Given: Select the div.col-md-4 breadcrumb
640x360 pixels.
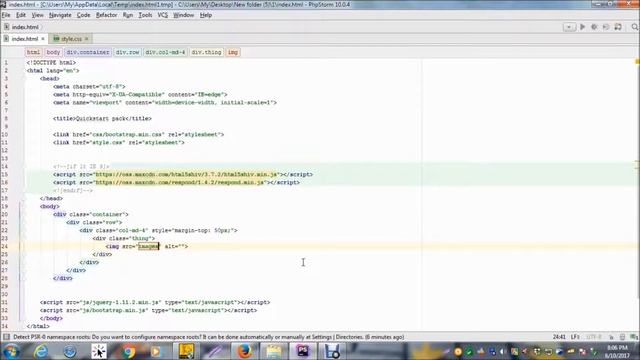Looking at the screenshot, I should tap(165, 52).
